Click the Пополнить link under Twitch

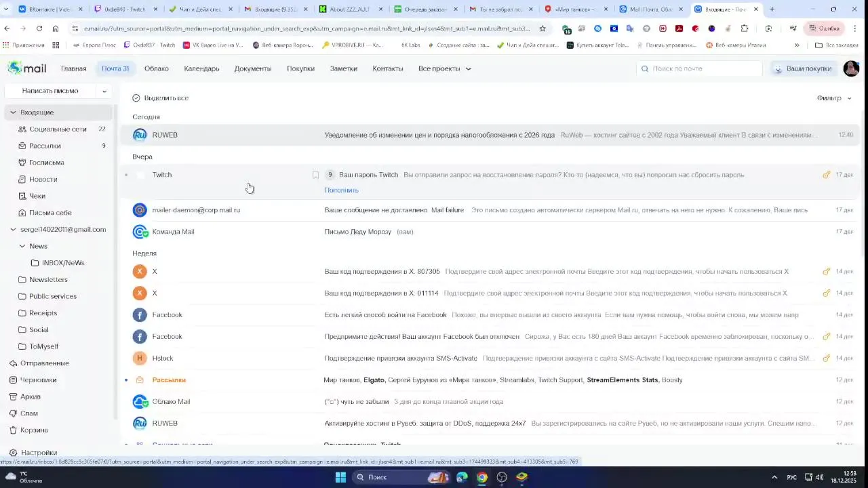(x=341, y=190)
